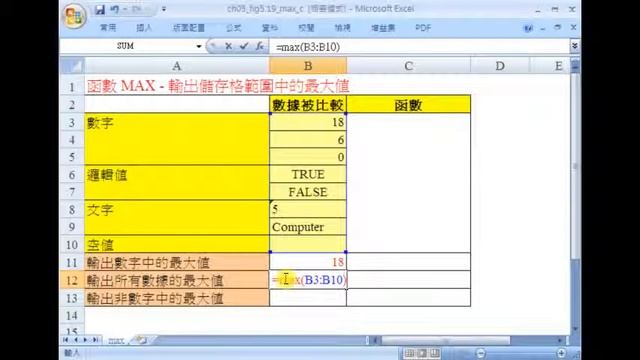
Task: Select column C header
Action: pos(409,66)
